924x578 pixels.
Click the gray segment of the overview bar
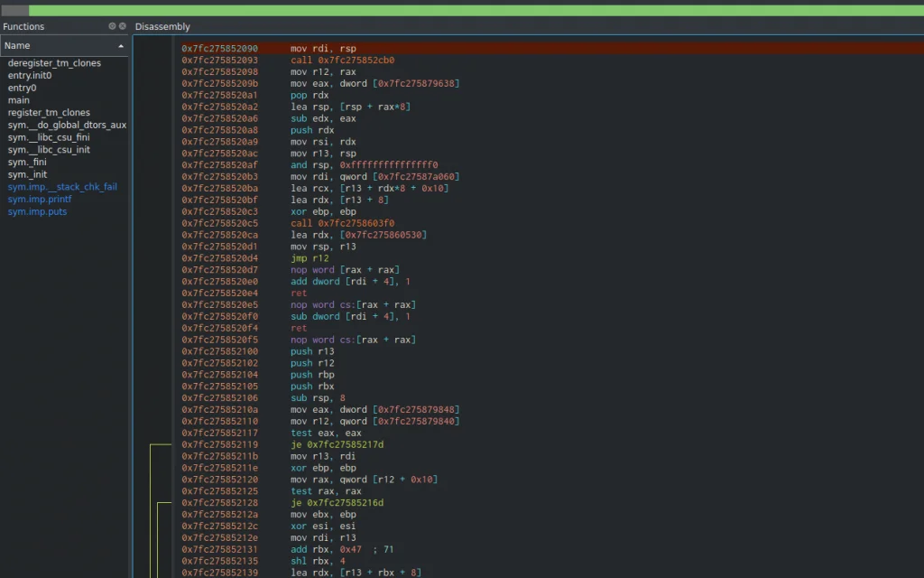(x=14, y=10)
